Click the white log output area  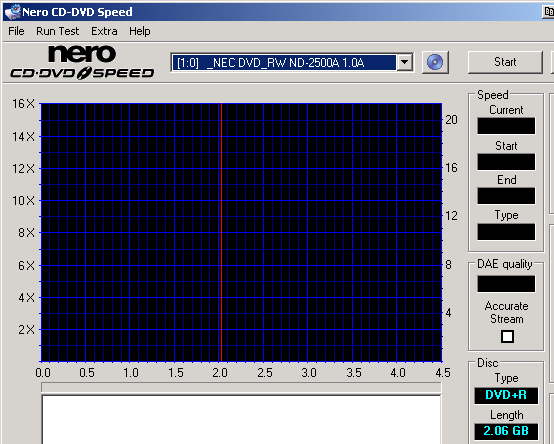point(241,420)
